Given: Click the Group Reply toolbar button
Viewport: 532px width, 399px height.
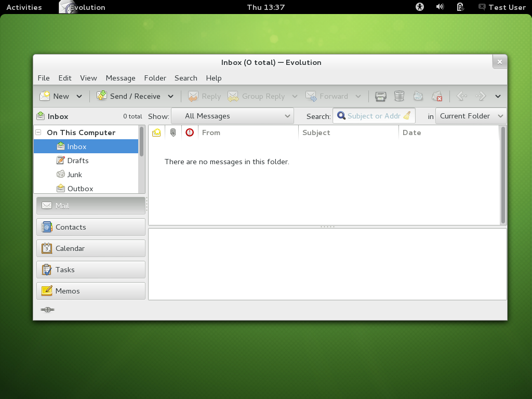Looking at the screenshot, I should 256,96.
